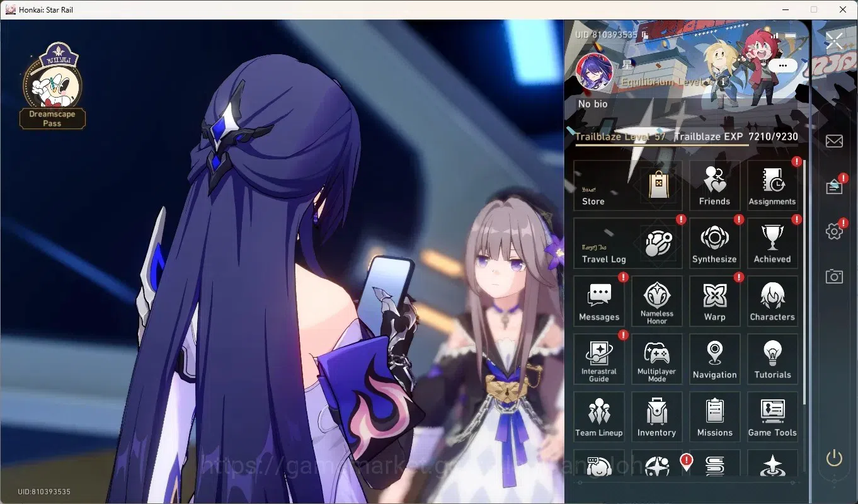Open the Characters menu
This screenshot has width=858, height=504.
(x=772, y=301)
